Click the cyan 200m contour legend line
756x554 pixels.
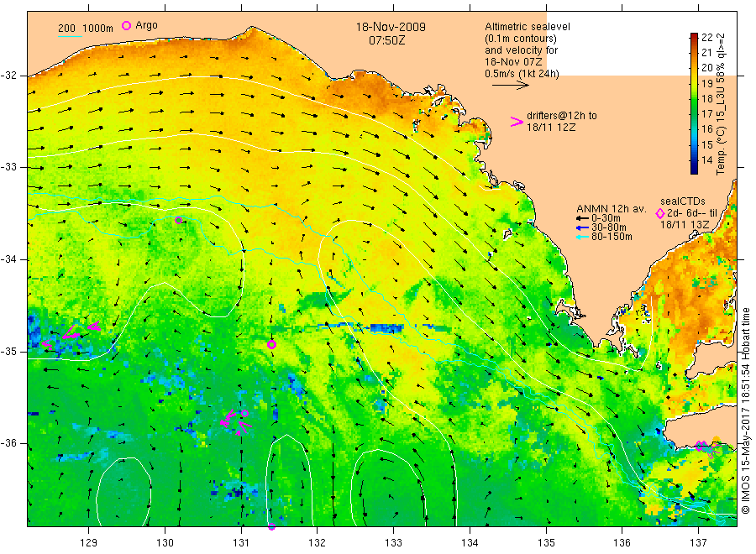(x=70, y=35)
